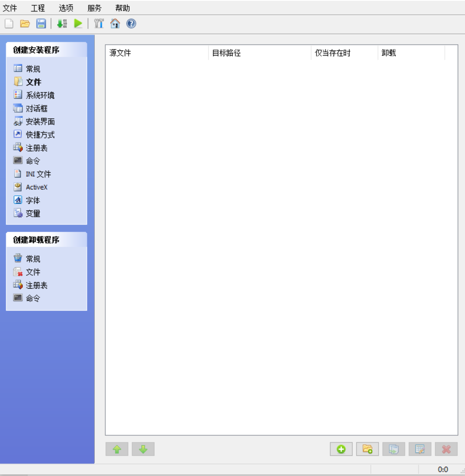This screenshot has height=476, width=465.
Task: Click the 目标路径 column header
Action: click(x=260, y=53)
